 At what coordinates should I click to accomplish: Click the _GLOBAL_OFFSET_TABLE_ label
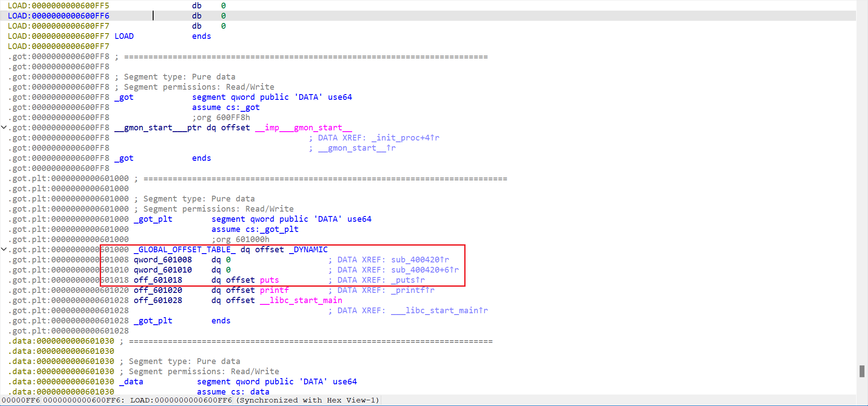click(184, 250)
